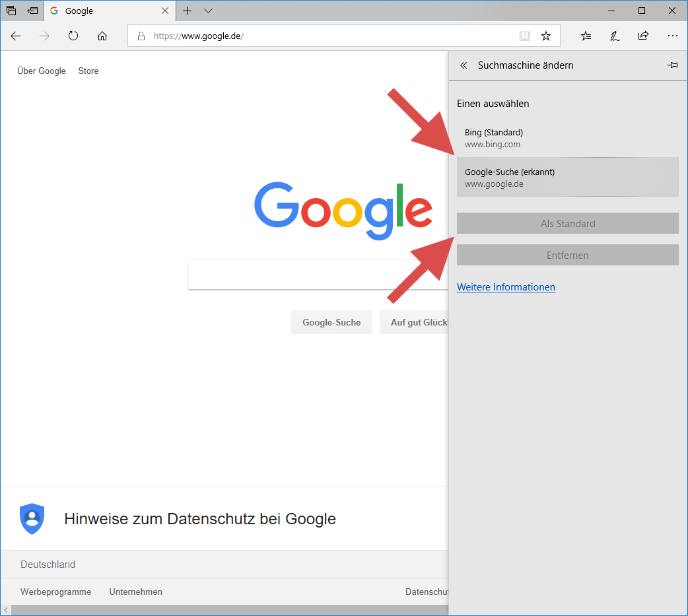Open a new tab with plus button
688x616 pixels.
pyautogui.click(x=187, y=11)
